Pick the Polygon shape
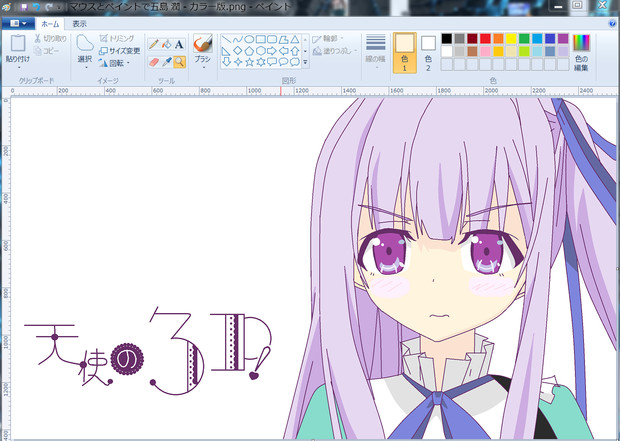This screenshot has width=620, height=441. 284,39
